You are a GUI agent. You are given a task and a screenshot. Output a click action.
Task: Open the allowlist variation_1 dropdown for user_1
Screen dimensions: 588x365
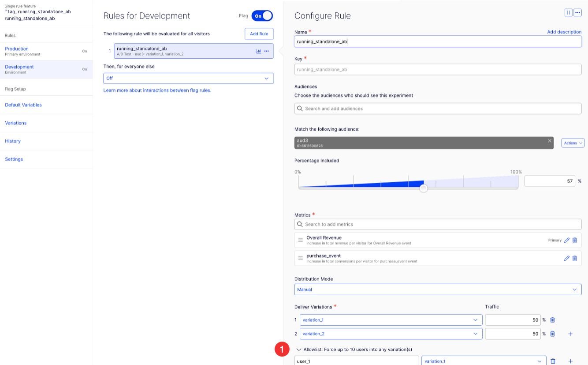pos(484,361)
